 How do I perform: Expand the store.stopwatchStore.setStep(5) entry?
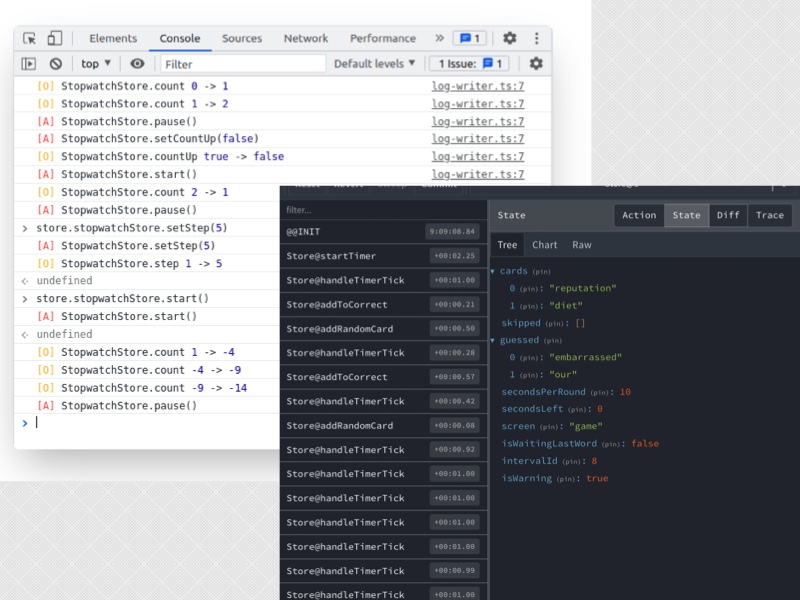point(24,228)
